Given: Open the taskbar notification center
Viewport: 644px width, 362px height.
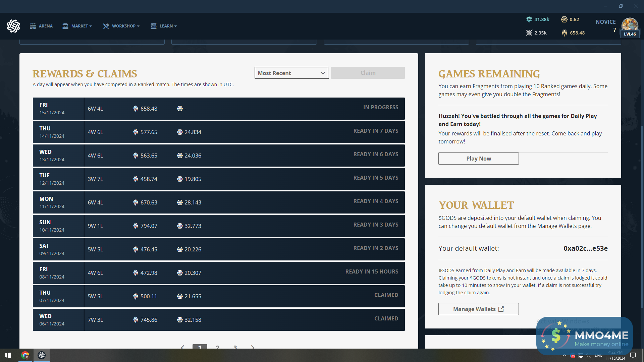Looking at the screenshot, I should coord(633,355).
